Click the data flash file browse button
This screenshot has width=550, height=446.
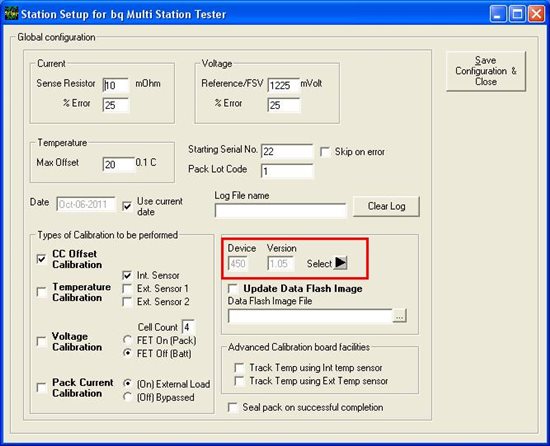(399, 316)
